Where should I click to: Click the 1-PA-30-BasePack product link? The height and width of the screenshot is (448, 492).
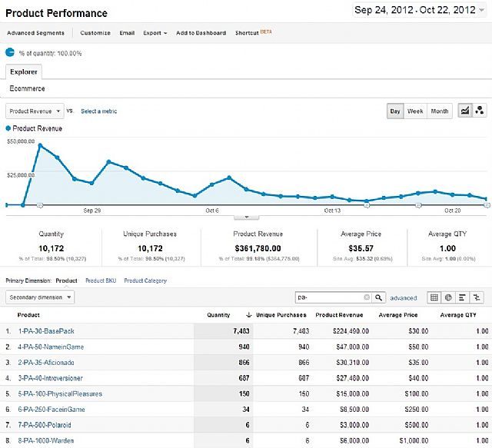pos(48,330)
